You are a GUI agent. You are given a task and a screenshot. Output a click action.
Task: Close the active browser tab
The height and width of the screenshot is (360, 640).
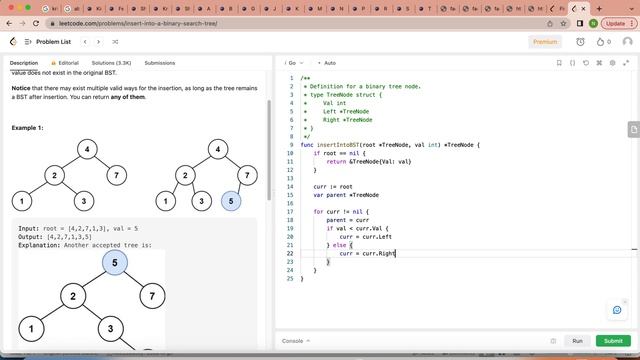[583, 8]
